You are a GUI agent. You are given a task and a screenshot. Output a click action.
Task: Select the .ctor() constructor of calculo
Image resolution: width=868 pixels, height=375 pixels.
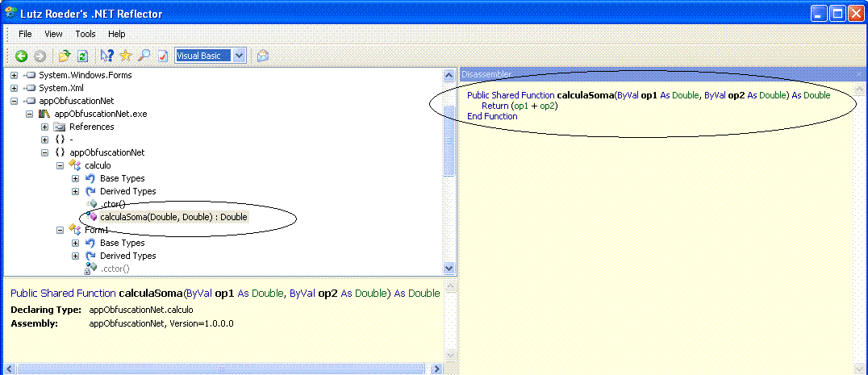[113, 205]
